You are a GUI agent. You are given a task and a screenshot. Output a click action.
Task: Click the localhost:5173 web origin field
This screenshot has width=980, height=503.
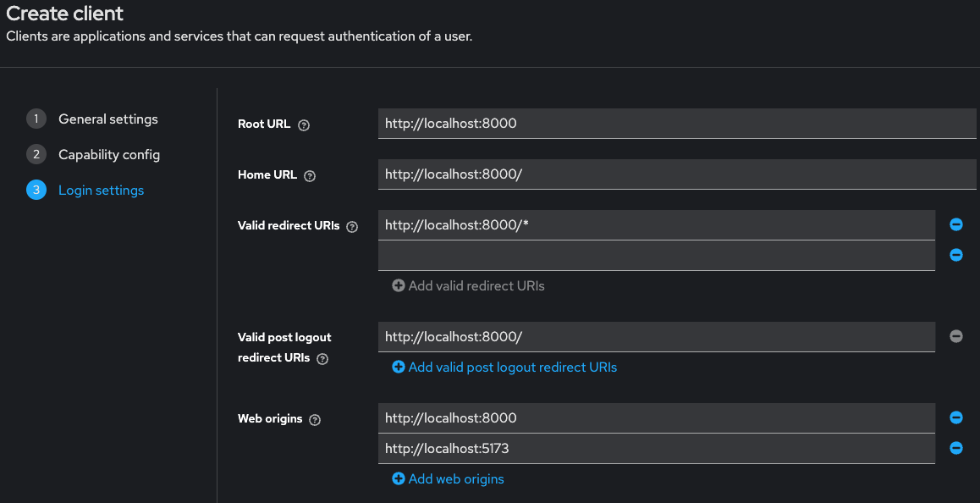[657, 449]
